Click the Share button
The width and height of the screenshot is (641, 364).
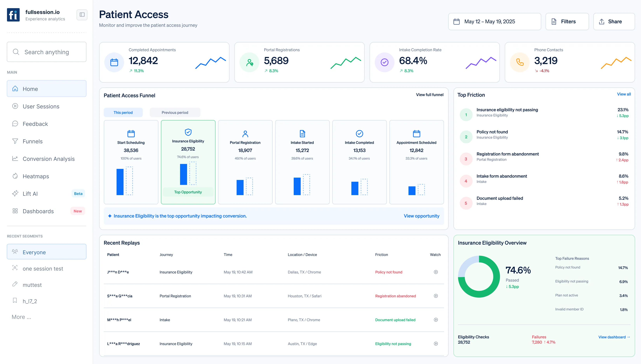614,22
